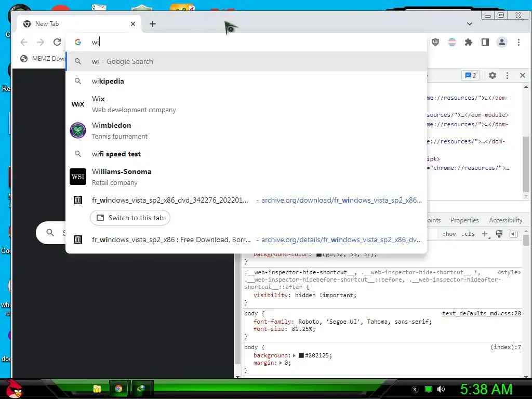Click the globe taskbar icon

pyautogui.click(x=141, y=389)
